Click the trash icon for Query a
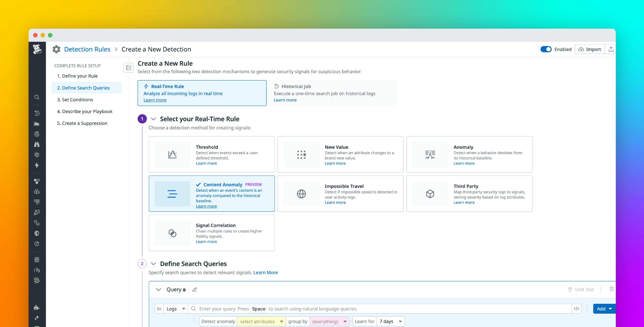644x327 pixels. point(612,289)
